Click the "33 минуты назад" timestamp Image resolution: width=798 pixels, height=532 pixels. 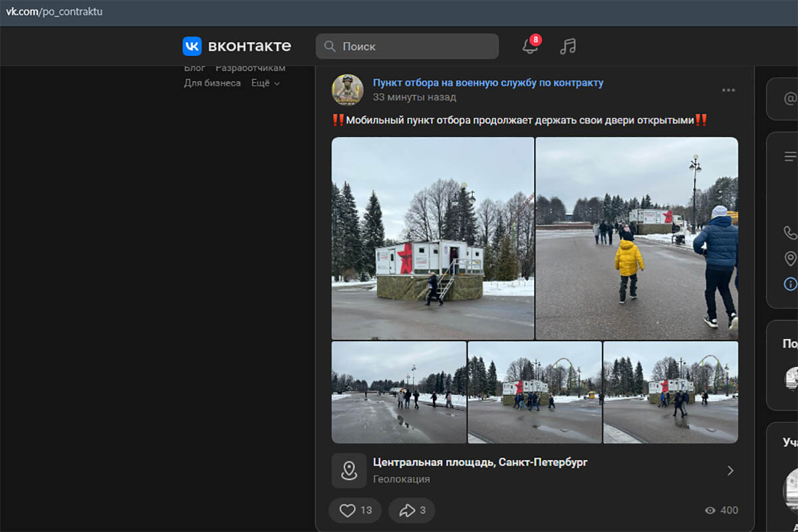click(x=414, y=97)
